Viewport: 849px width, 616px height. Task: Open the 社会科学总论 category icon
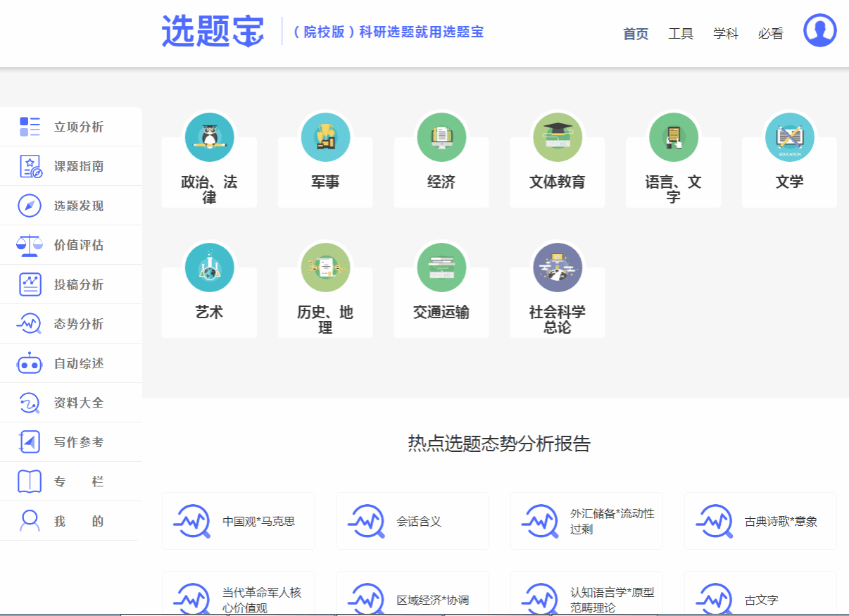pyautogui.click(x=558, y=268)
